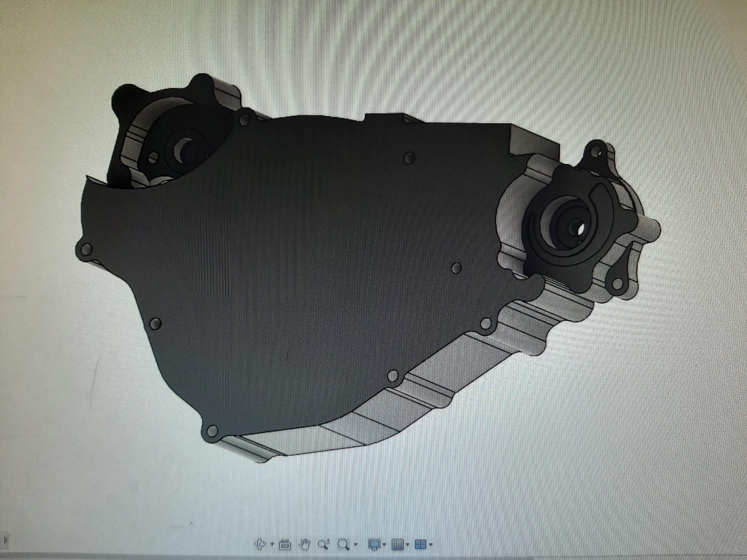Select the Pan hand tool
The image size is (747, 560).
pyautogui.click(x=305, y=544)
